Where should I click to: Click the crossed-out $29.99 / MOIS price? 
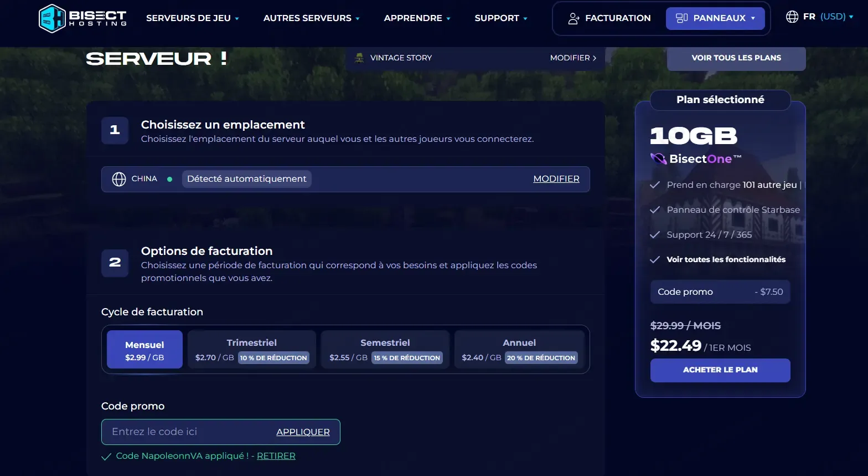[685, 326]
